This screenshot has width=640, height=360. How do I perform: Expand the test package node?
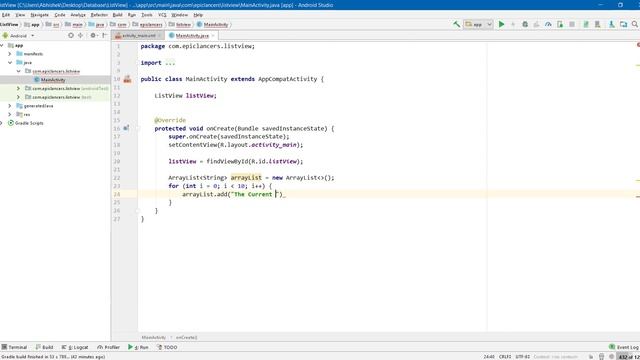18,97
